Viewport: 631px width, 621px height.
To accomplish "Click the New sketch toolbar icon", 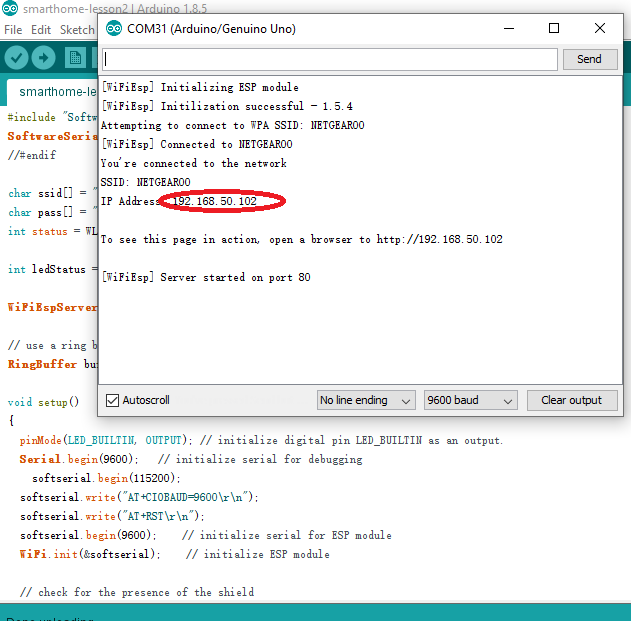I will point(75,58).
